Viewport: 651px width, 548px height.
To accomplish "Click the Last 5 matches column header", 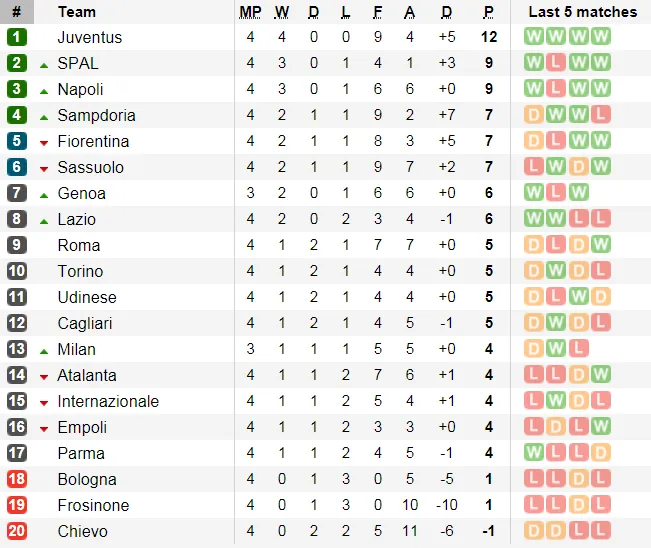I will 582,12.
